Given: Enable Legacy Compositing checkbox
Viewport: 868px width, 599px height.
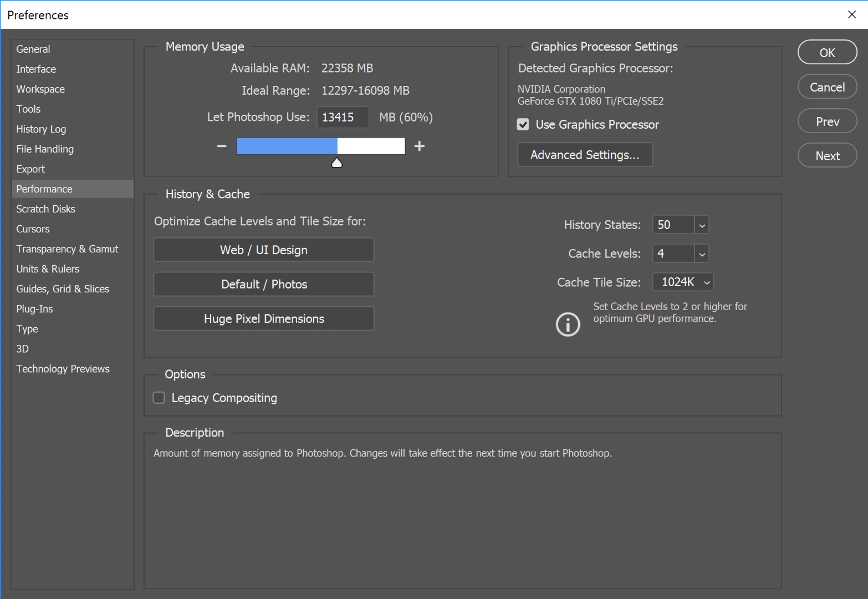Looking at the screenshot, I should click(159, 398).
